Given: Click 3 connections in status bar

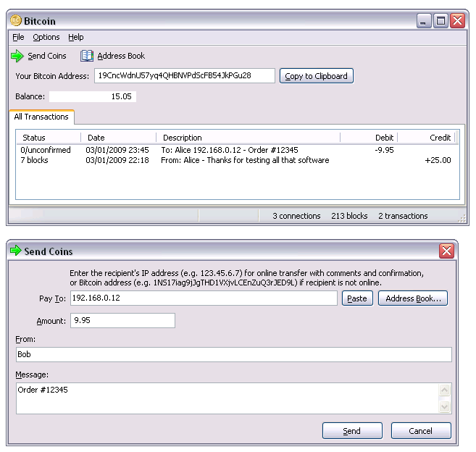Looking at the screenshot, I should 296,216.
